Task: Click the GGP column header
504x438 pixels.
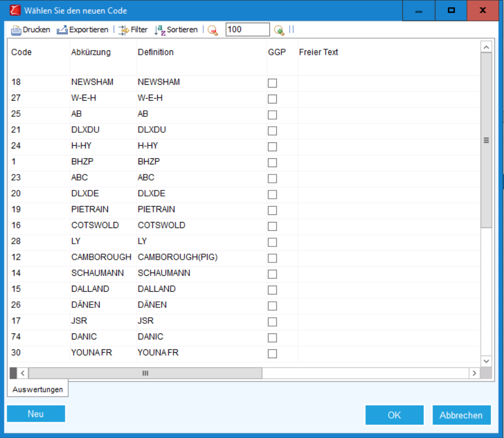Action: (x=277, y=52)
